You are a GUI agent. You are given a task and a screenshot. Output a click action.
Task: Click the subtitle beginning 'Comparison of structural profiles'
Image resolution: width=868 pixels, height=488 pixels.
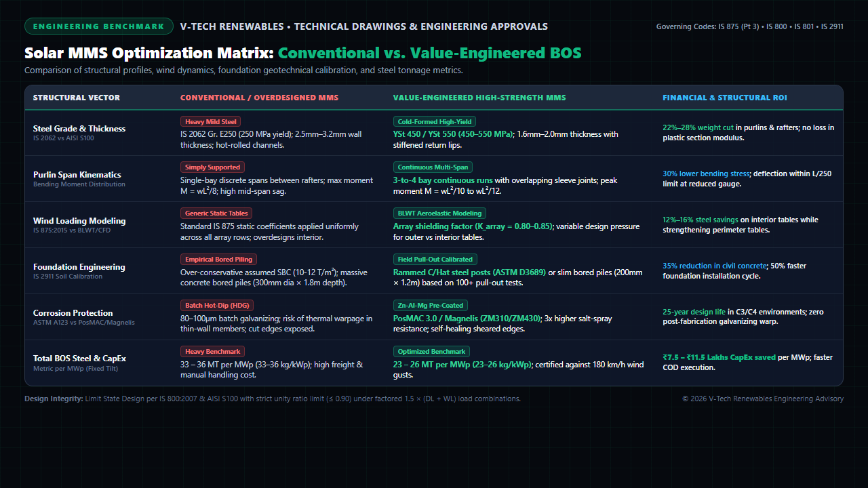click(244, 70)
